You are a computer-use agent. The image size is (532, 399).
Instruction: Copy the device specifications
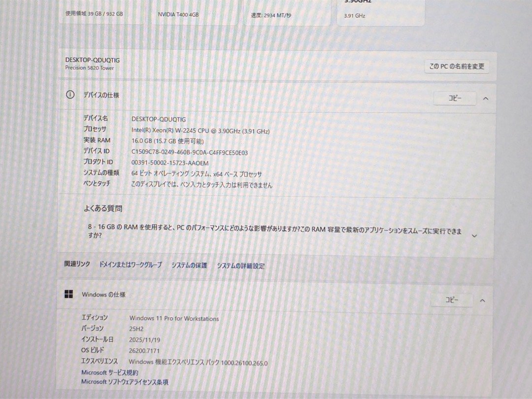(455, 98)
